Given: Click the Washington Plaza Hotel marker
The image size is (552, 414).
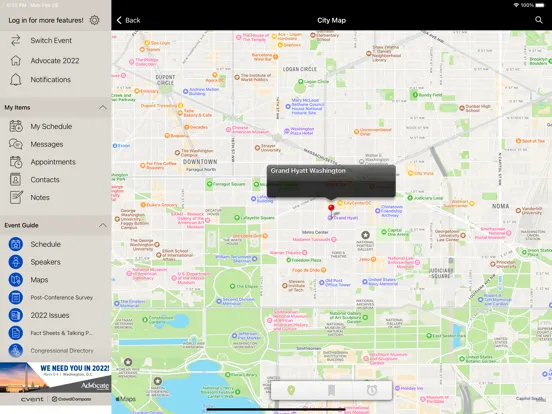Looking at the screenshot, I should tap(287, 131).
